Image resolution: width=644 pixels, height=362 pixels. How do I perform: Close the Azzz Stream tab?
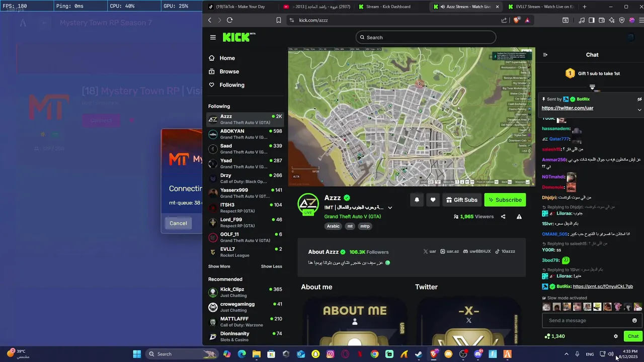[498, 7]
